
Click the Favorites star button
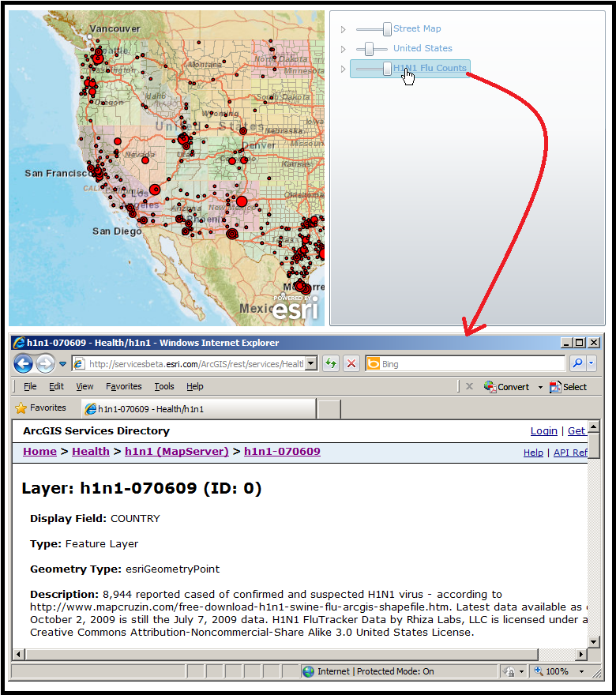[x=41, y=408]
